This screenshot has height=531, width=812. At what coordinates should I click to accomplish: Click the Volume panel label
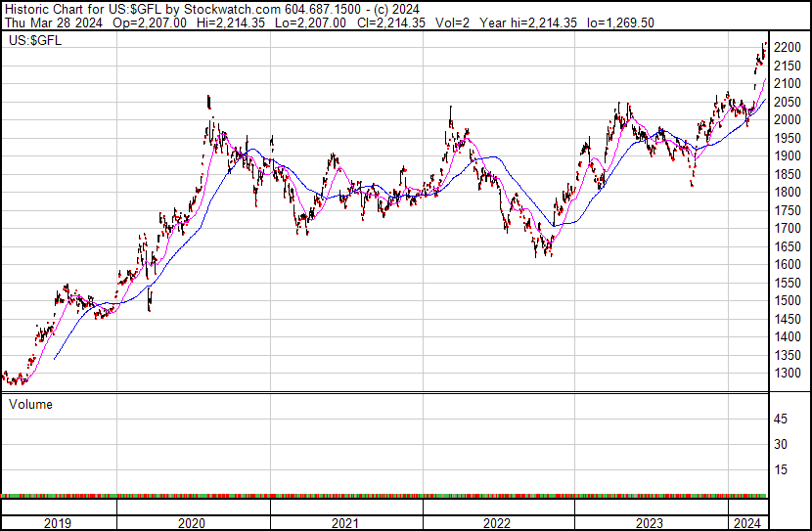click(x=30, y=404)
